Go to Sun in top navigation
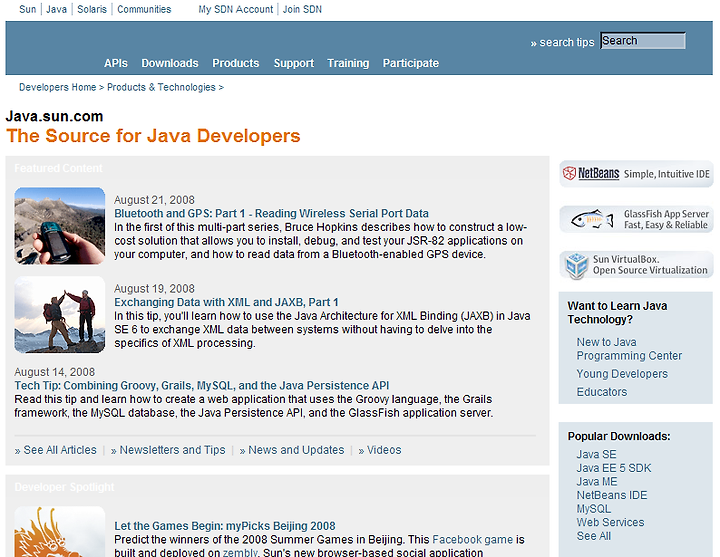 28,9
